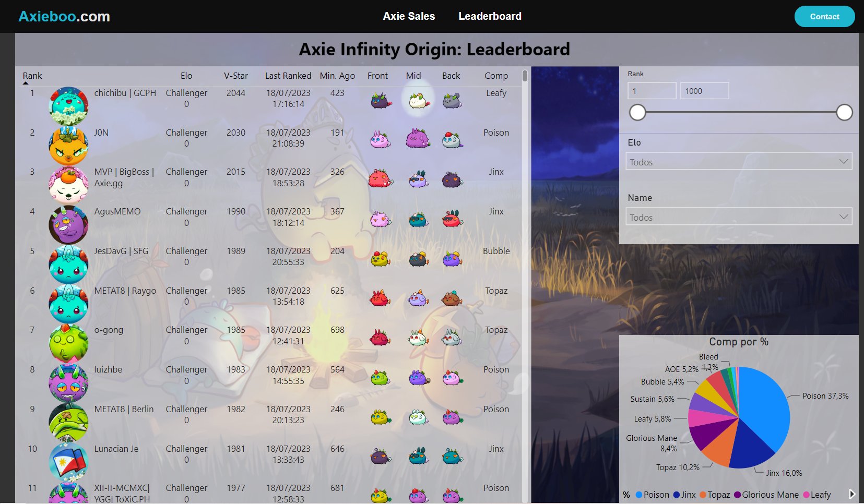864x504 pixels.
Task: View chichibu's mid axie icon
Action: [418, 101]
